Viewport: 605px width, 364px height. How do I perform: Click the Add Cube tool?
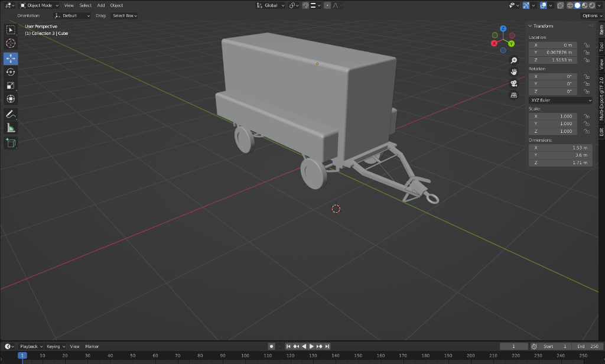[x=11, y=142]
